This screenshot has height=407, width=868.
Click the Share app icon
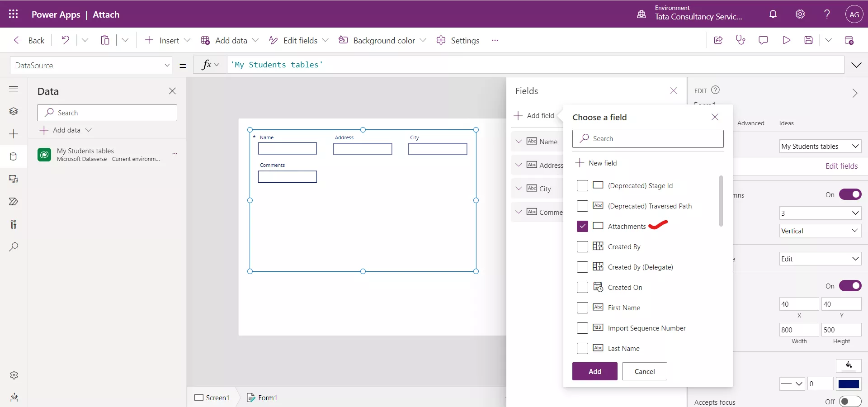click(718, 40)
